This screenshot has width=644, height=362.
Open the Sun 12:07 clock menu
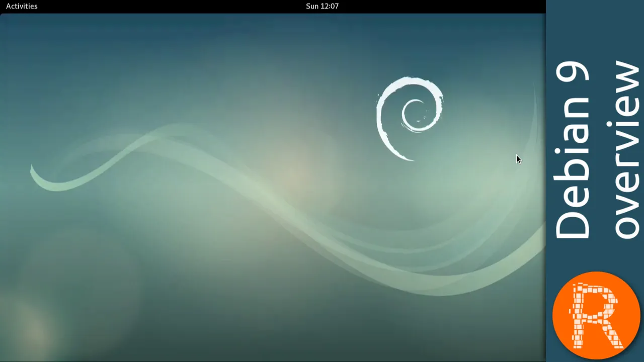point(322,6)
